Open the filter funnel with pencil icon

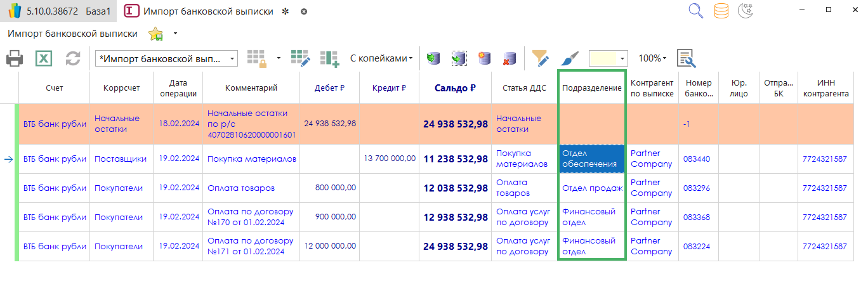[x=540, y=58]
